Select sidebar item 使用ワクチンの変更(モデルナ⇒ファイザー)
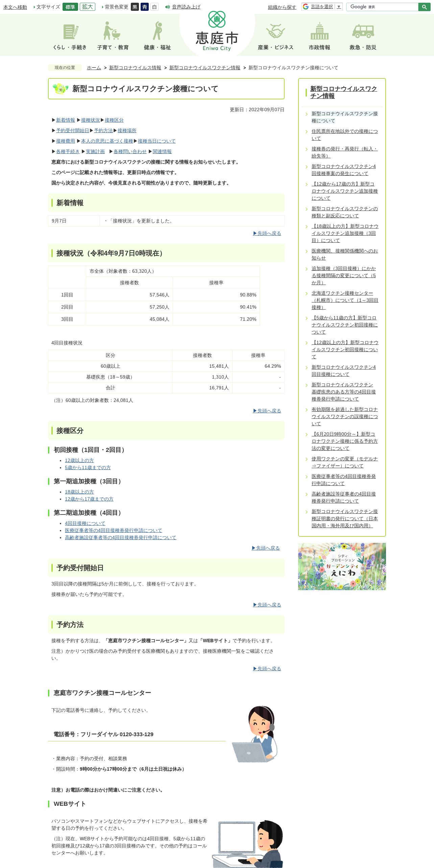This screenshot has width=434, height=868. pos(345,462)
